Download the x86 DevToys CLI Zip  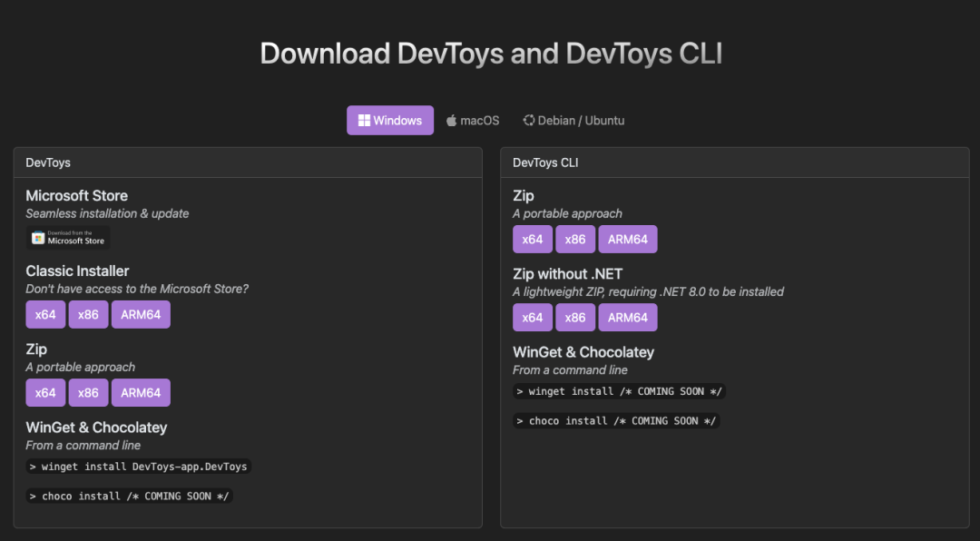point(575,239)
